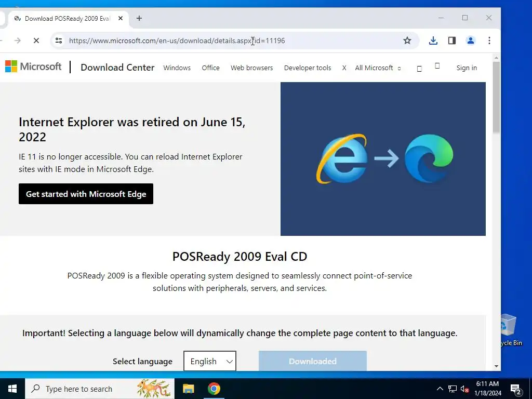
Task: Click the cart icon in Microsoft header
Action: (437, 66)
